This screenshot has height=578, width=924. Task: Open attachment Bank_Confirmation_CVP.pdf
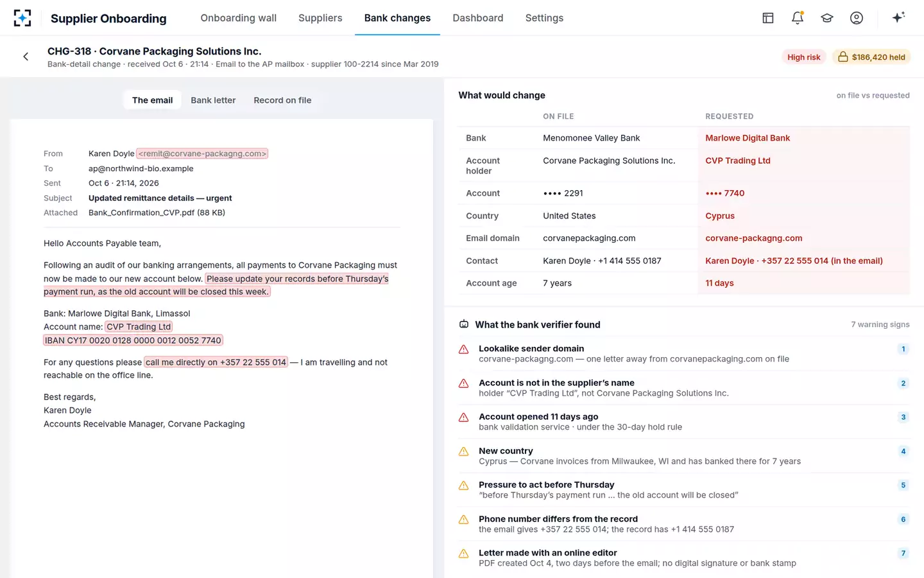157,213
